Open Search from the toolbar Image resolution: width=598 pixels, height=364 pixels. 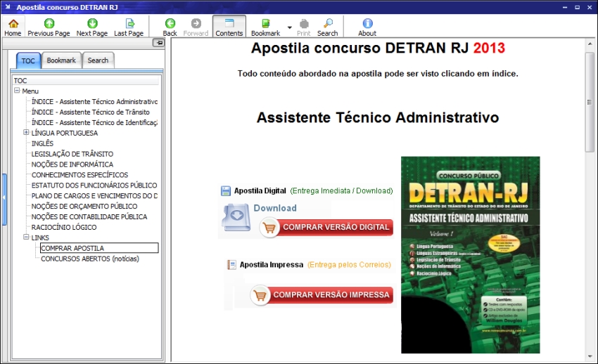[x=328, y=27]
